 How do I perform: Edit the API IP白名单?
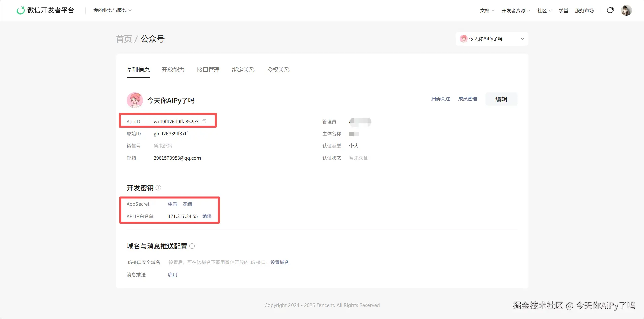pos(207,216)
